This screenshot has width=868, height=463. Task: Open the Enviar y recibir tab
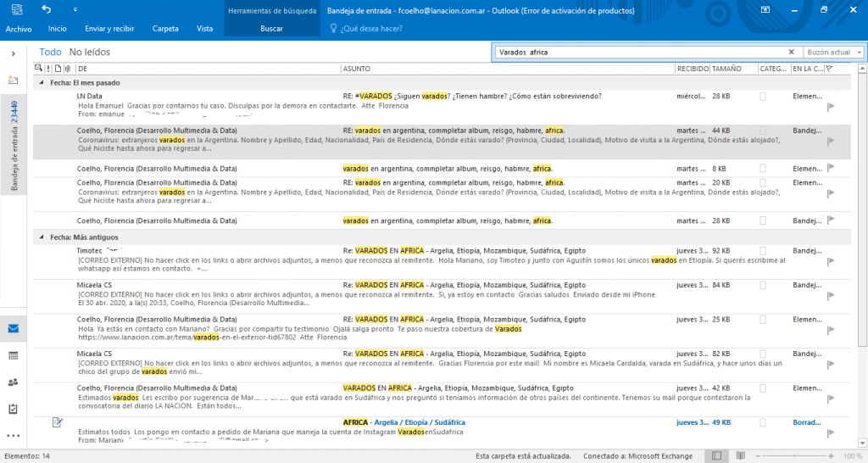[x=109, y=29]
